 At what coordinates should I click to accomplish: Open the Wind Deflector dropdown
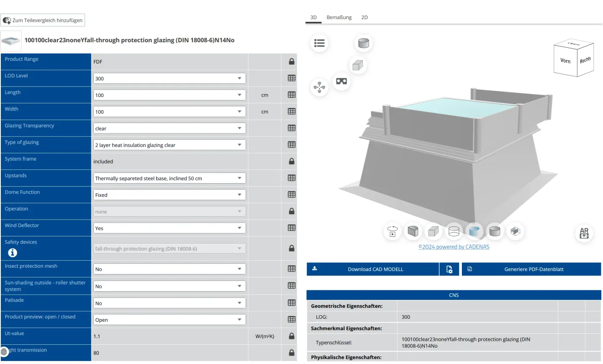pyautogui.click(x=169, y=228)
